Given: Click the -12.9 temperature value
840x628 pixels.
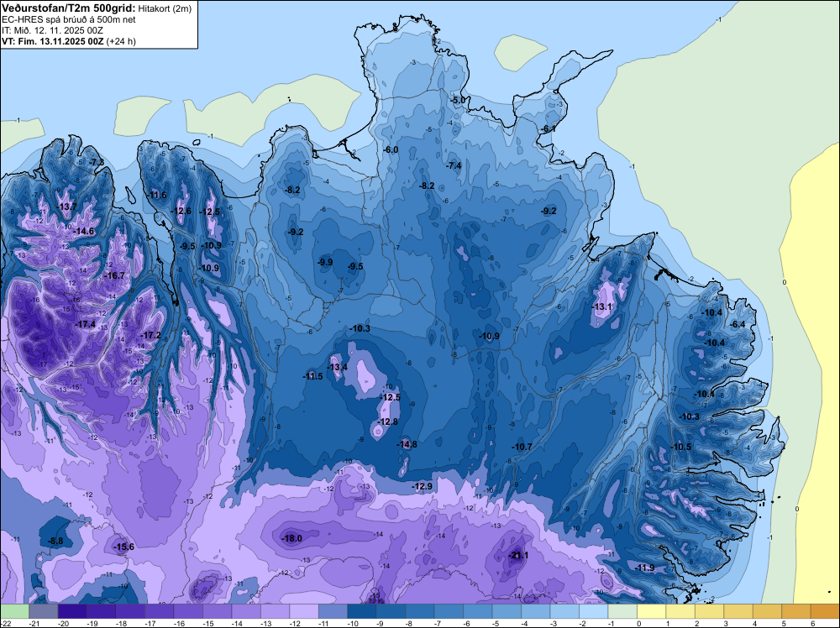Looking at the screenshot, I should tap(423, 486).
